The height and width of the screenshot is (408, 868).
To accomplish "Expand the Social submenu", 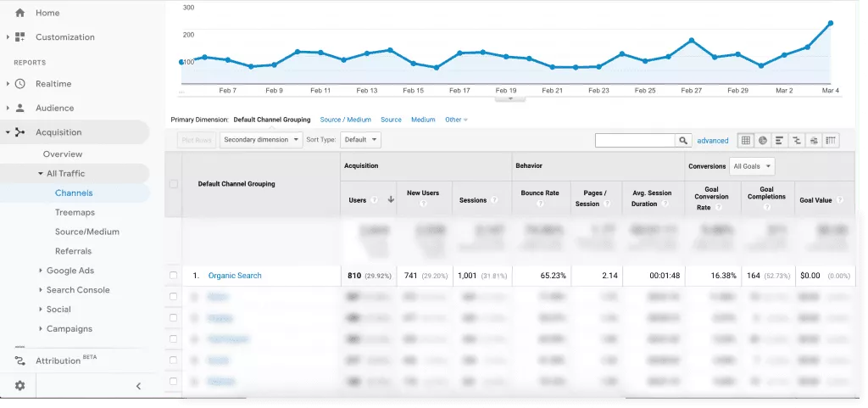I will click(x=41, y=310).
